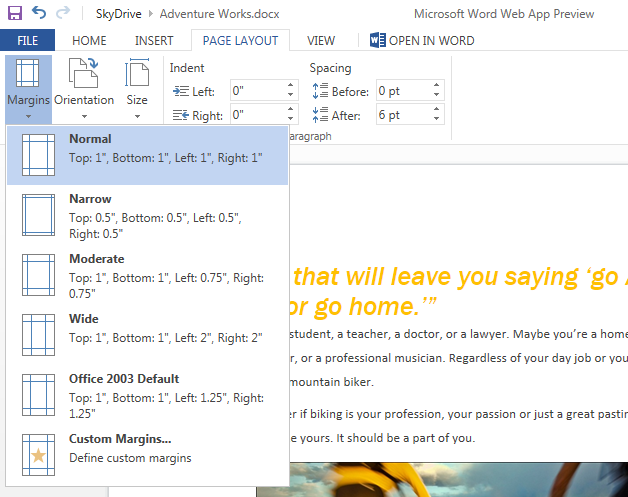Click the FILE button

[x=28, y=41]
